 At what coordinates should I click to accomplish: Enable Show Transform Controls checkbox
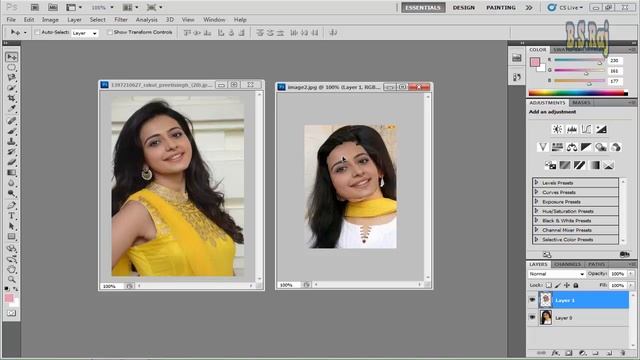click(110, 32)
